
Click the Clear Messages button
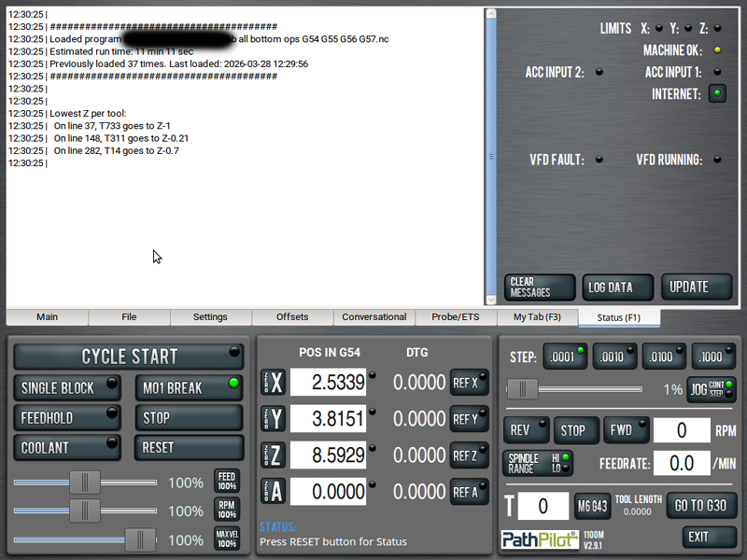[541, 287]
